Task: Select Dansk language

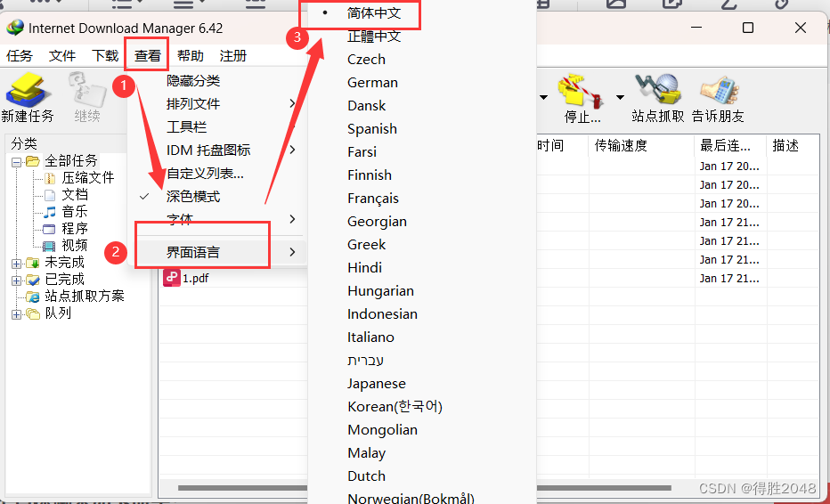Action: [367, 106]
